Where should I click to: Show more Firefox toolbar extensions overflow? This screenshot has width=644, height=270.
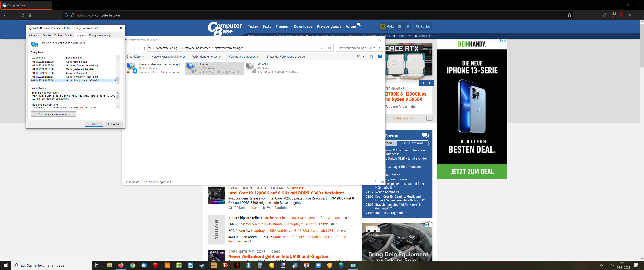coord(630,15)
